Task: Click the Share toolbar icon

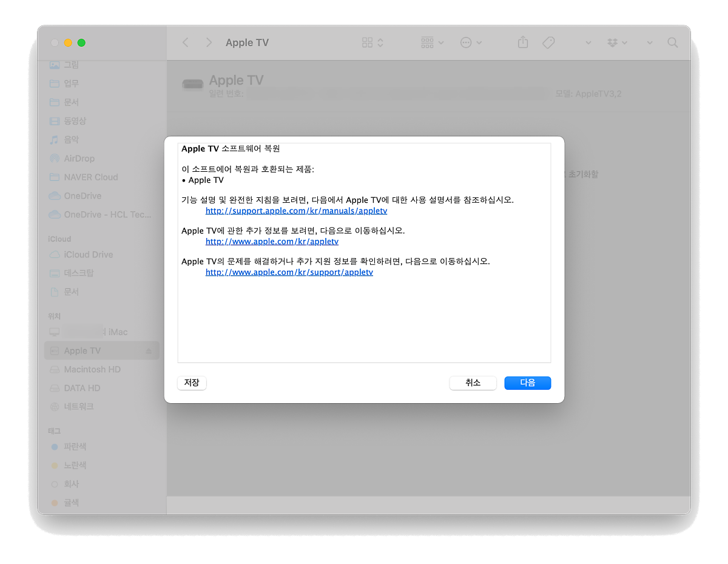Action: click(523, 42)
